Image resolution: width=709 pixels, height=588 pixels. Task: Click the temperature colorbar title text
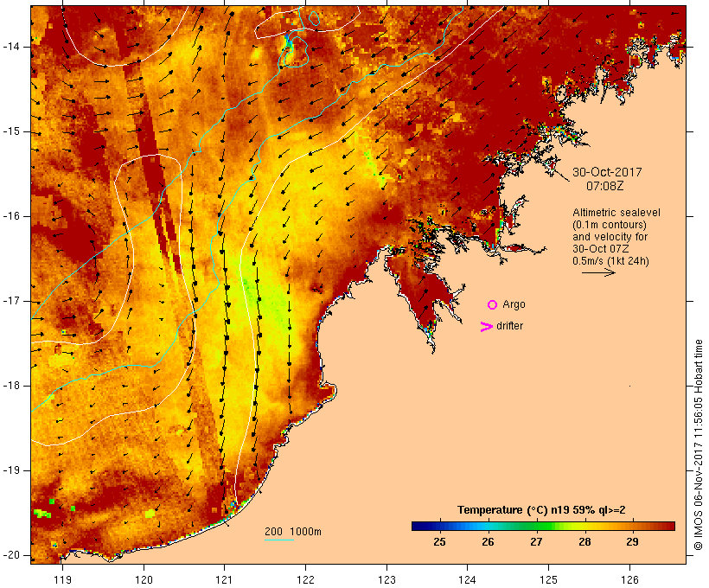tap(541, 510)
